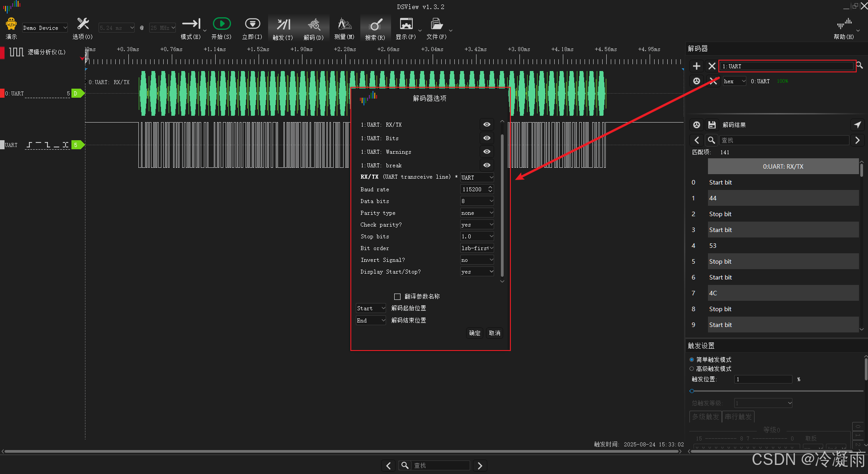
Task: Click the decode results search field
Action: tap(784, 140)
